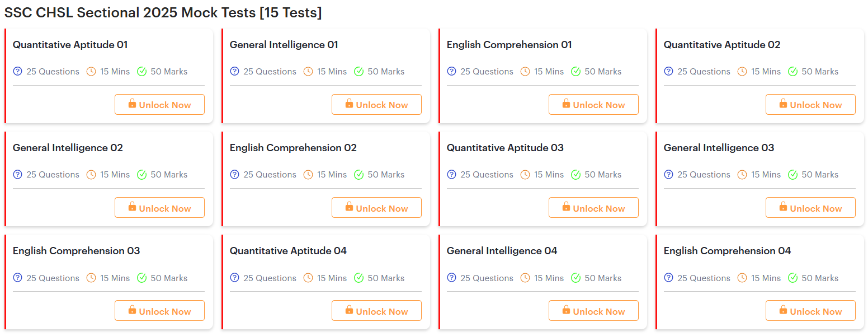868x336 pixels.
Task: Click the green checkmark icon on English Comprehension 01
Action: coord(575,71)
